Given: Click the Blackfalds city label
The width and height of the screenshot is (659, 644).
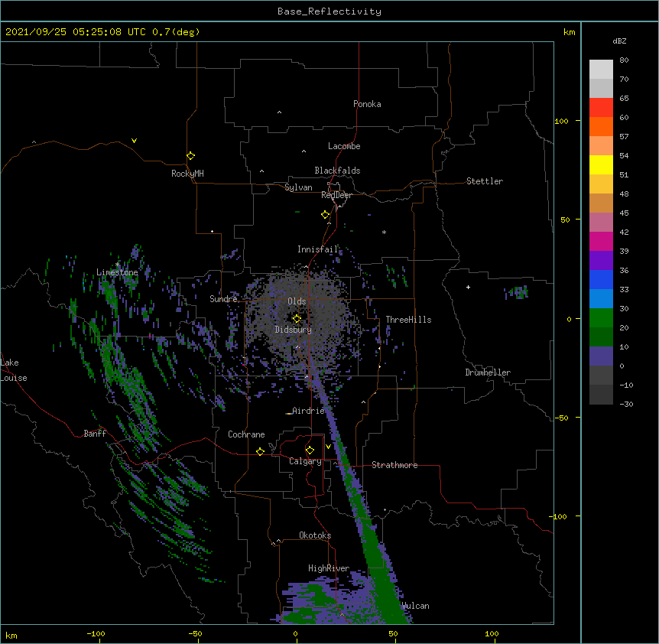Looking at the screenshot, I should point(337,171).
